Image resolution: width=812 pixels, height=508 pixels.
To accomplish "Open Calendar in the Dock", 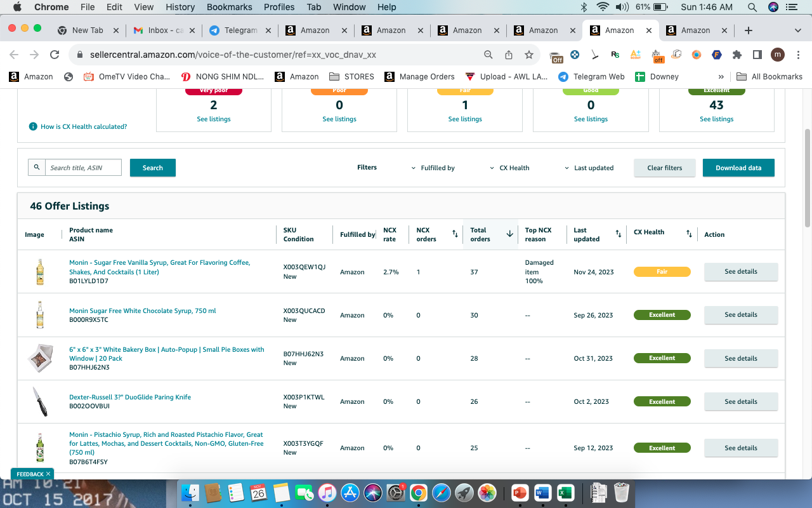I will click(x=259, y=492).
